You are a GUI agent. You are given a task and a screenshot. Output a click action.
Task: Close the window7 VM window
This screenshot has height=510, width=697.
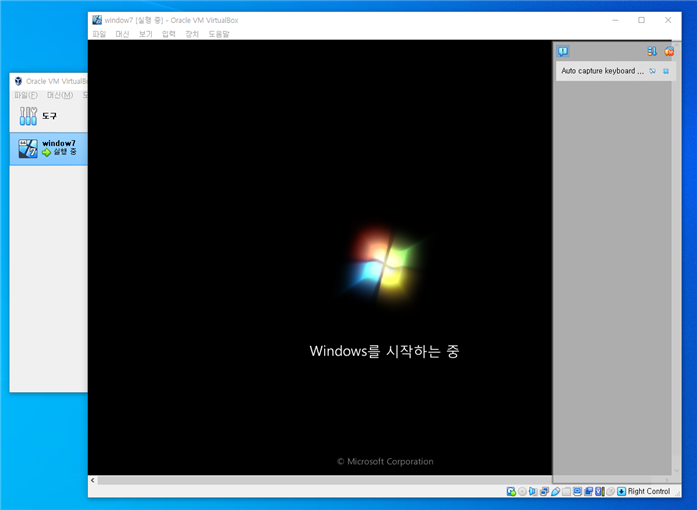(668, 20)
